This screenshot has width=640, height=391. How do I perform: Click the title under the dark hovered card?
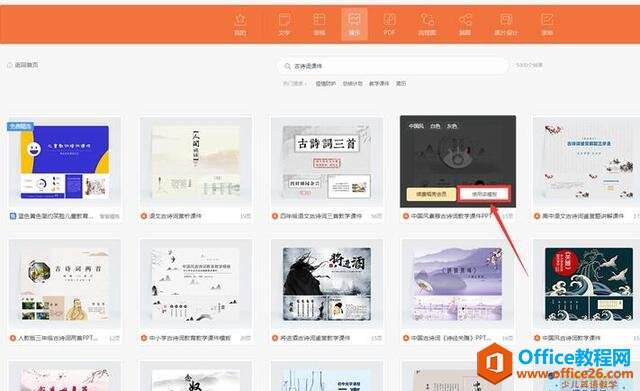coord(451,216)
